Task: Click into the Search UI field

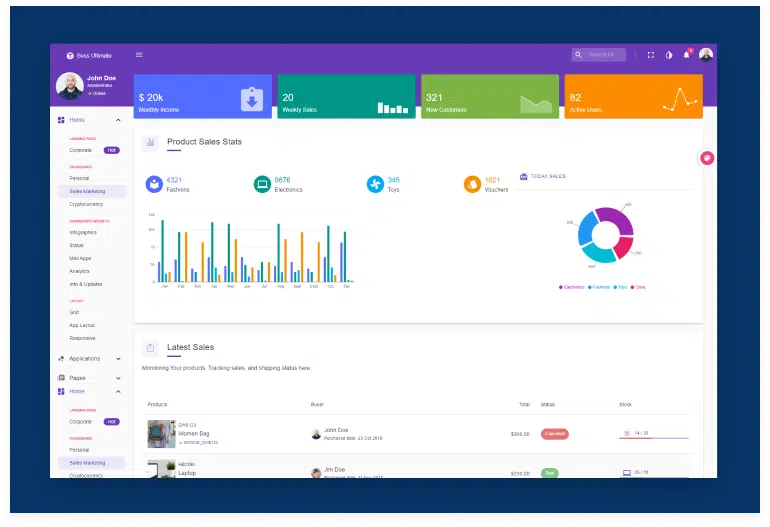Action: coord(601,55)
